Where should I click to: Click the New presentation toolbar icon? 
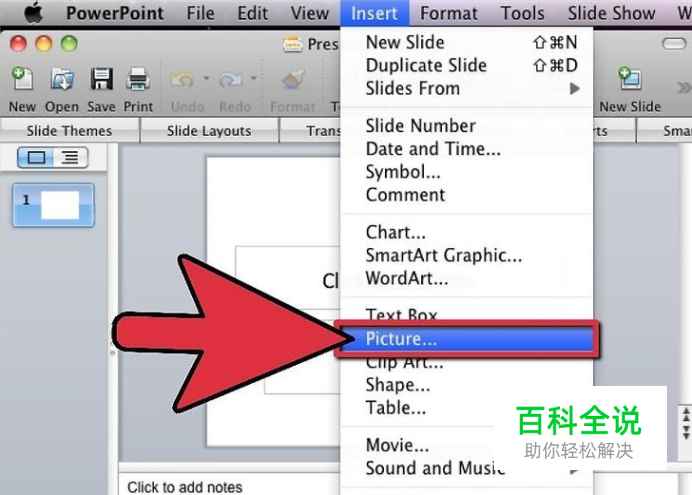point(22,79)
